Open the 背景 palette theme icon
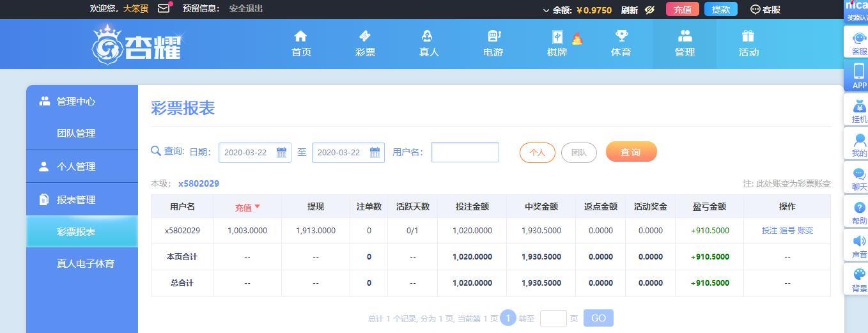Viewport: 868px width, 333px height. [x=859, y=275]
